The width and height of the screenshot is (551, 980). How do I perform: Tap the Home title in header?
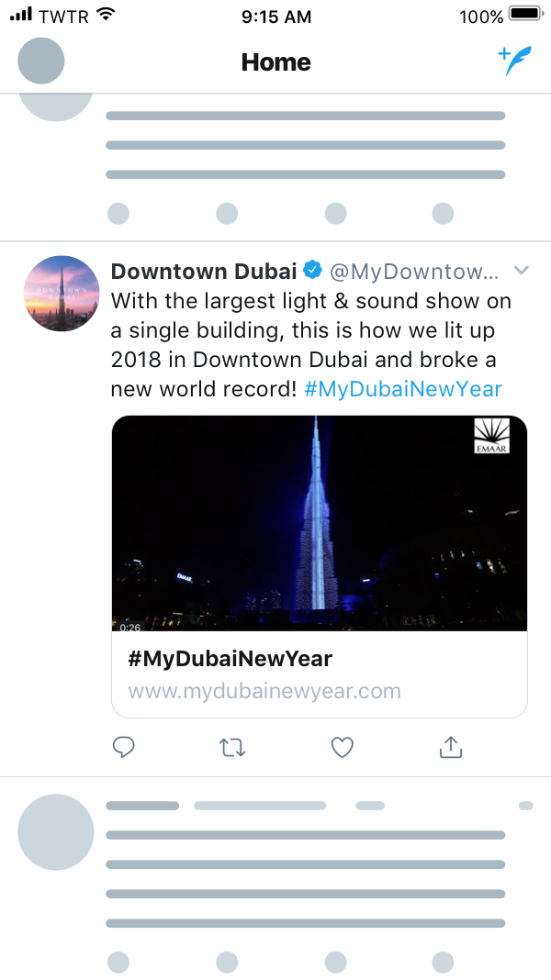(x=275, y=62)
